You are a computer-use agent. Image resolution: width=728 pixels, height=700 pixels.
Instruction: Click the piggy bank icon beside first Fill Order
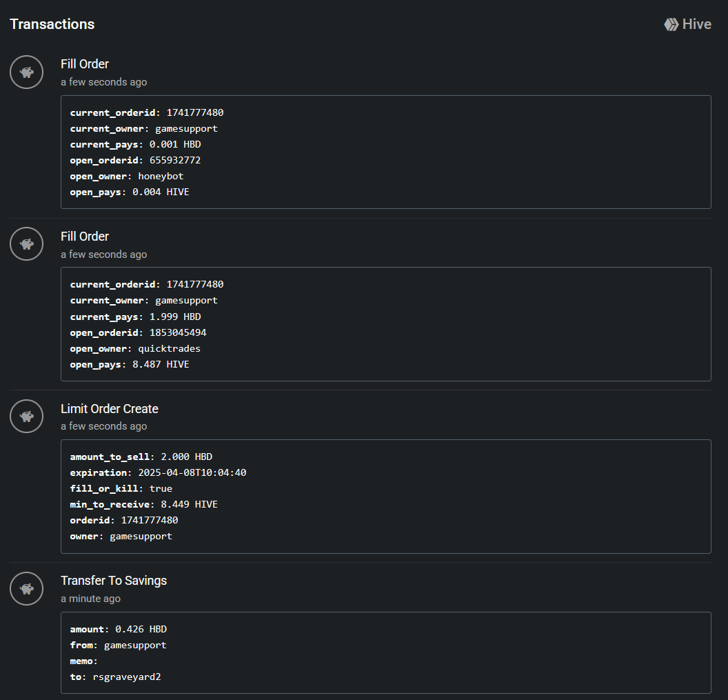(26, 72)
